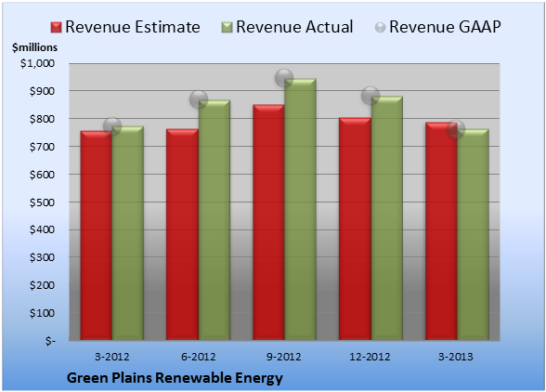
Task: Click the red Revenue Estimate legend swatch
Action: [x=56, y=28]
